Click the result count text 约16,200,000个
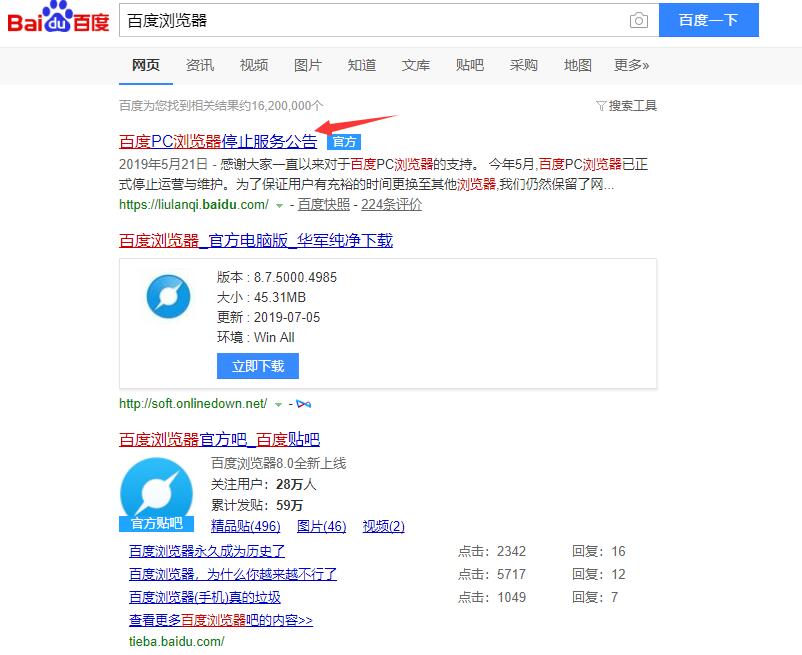The height and width of the screenshot is (655, 802). (281, 105)
